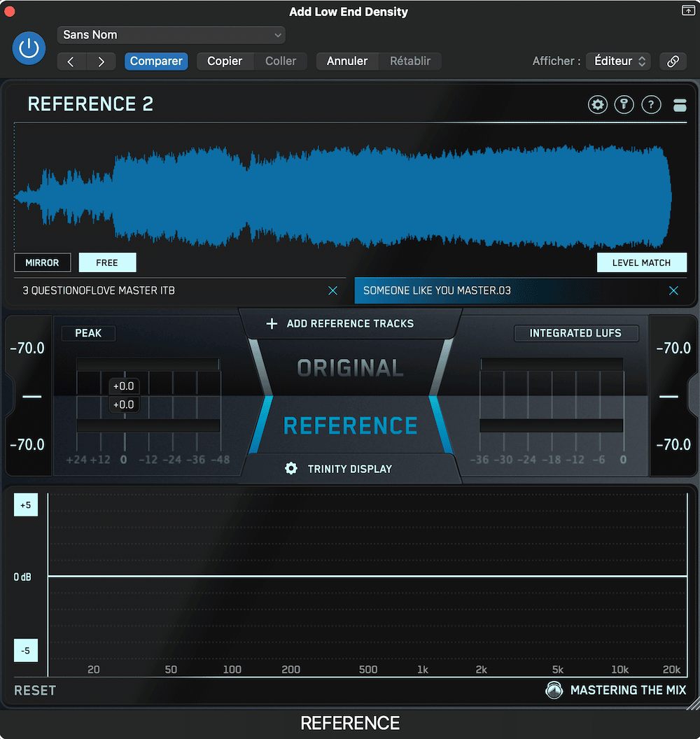700x739 pixels.
Task: Enable MIRROR mode
Action: 43,262
